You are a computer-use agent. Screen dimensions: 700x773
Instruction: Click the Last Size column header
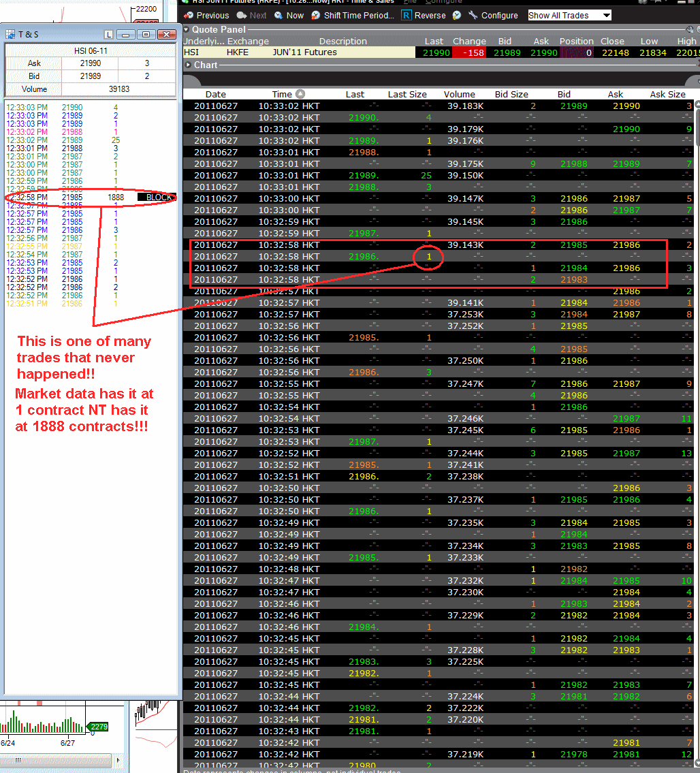[x=407, y=94]
